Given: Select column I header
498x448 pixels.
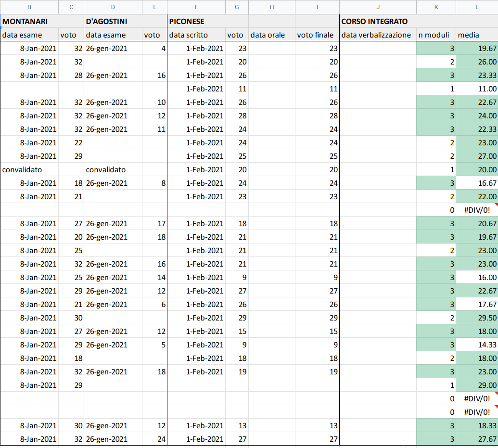Looking at the screenshot, I should (317, 7).
